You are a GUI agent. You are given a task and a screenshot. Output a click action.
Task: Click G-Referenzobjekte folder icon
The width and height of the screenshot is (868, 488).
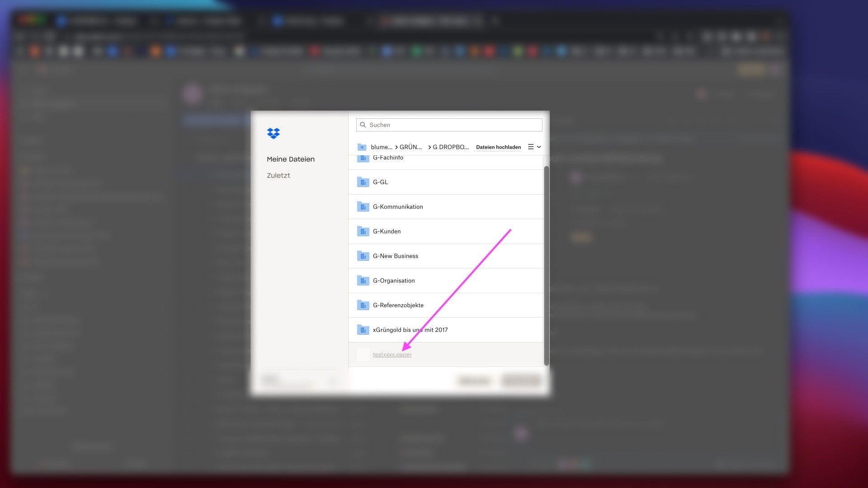click(x=363, y=305)
